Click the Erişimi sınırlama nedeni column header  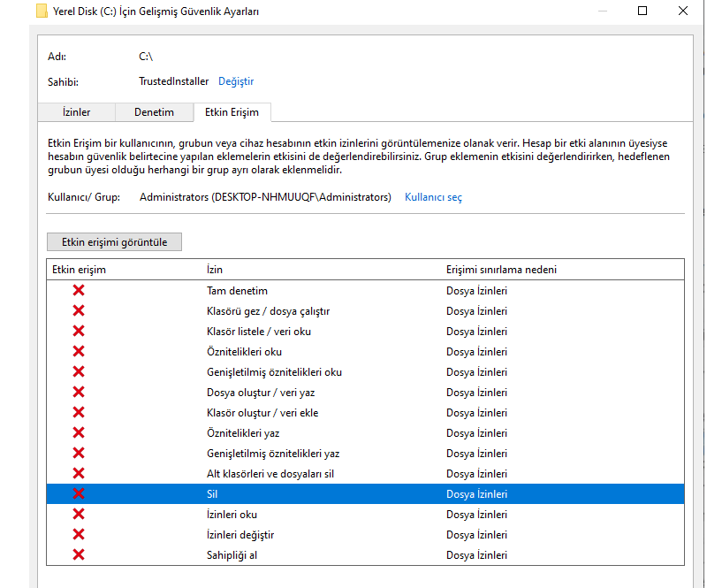coord(501,270)
